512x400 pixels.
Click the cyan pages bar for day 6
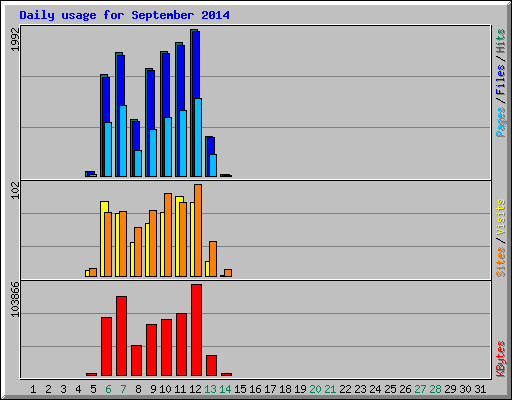(x=108, y=149)
